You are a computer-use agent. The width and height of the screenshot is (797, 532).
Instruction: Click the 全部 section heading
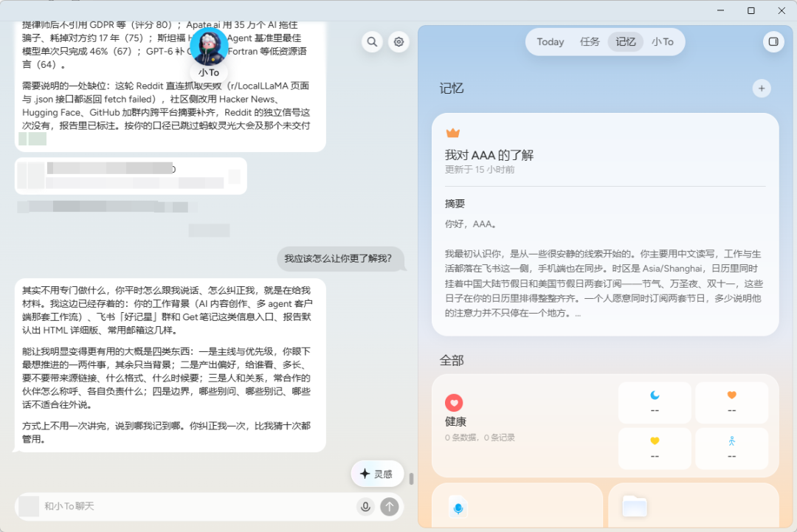pos(452,360)
